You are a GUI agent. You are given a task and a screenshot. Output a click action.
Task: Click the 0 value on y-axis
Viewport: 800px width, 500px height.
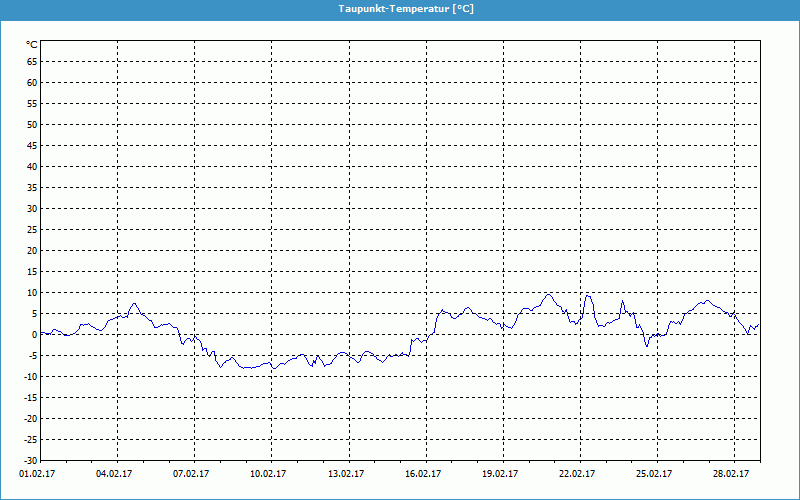pyautogui.click(x=33, y=335)
